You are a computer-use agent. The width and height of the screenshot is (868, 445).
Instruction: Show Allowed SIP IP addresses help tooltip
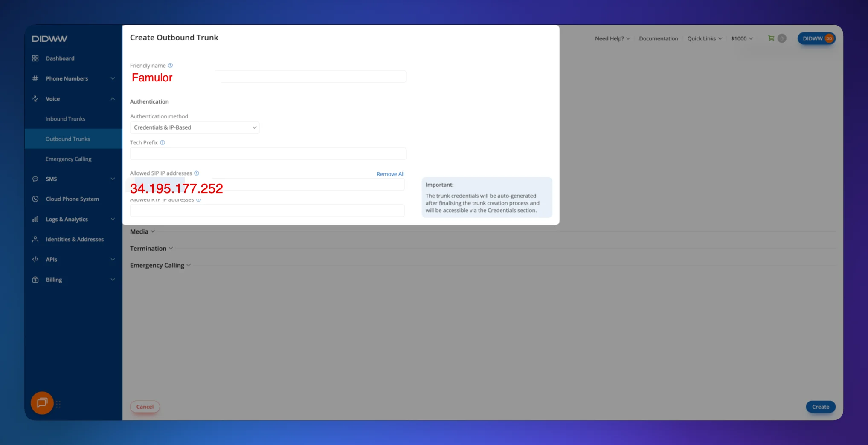pos(197,173)
